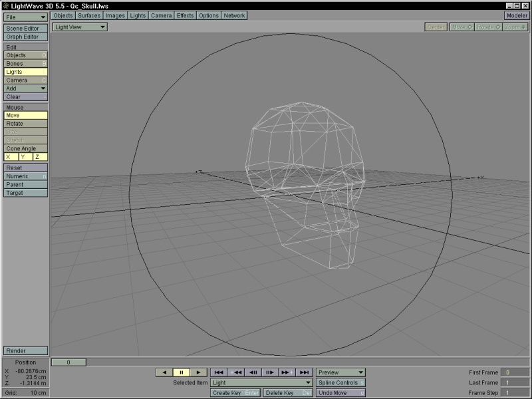The width and height of the screenshot is (532, 399).
Task: Click the Last Frame input field
Action: pyautogui.click(x=515, y=383)
